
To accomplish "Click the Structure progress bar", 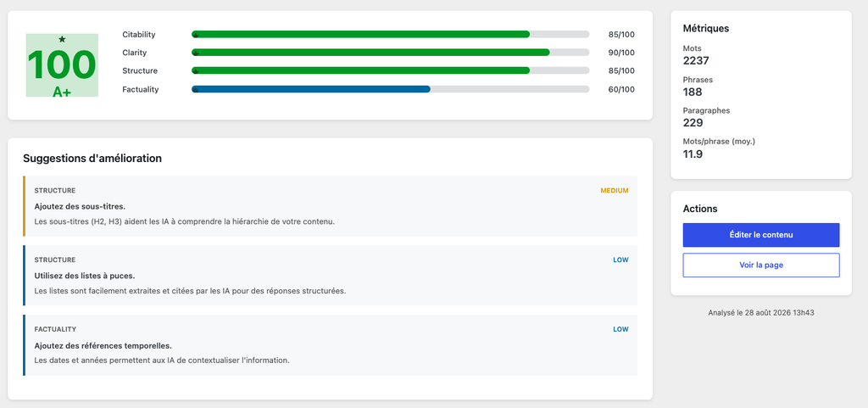I will (390, 71).
